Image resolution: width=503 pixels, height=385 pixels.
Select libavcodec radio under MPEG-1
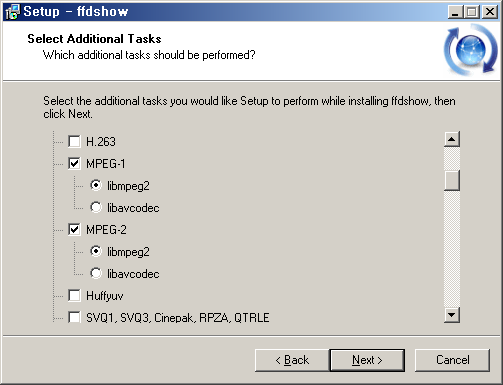(x=96, y=207)
